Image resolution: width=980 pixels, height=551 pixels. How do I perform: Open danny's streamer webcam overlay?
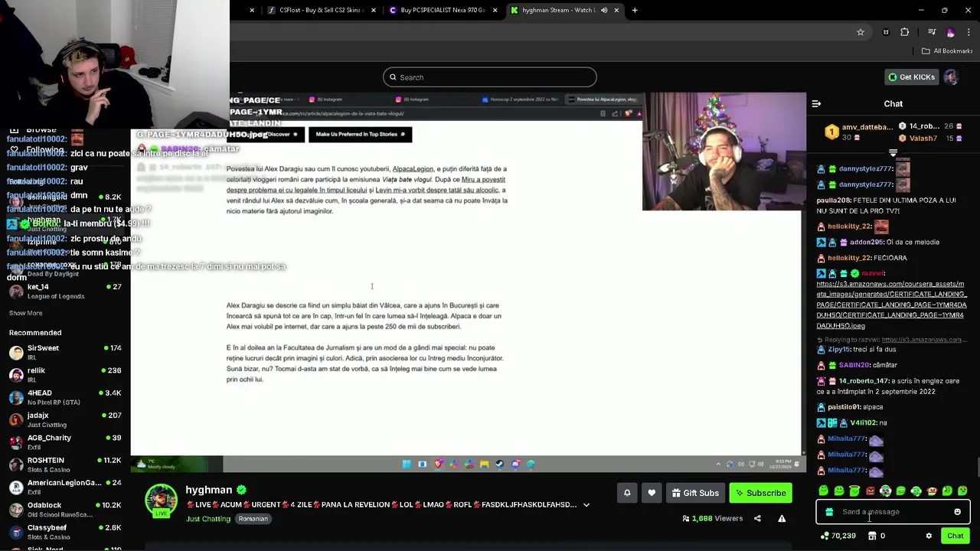click(x=724, y=152)
